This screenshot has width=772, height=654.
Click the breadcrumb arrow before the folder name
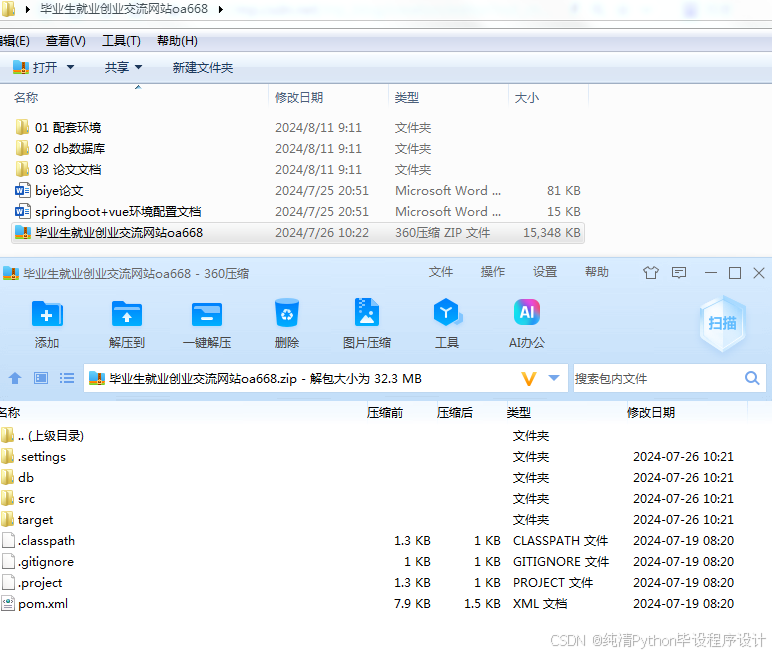(x=28, y=9)
